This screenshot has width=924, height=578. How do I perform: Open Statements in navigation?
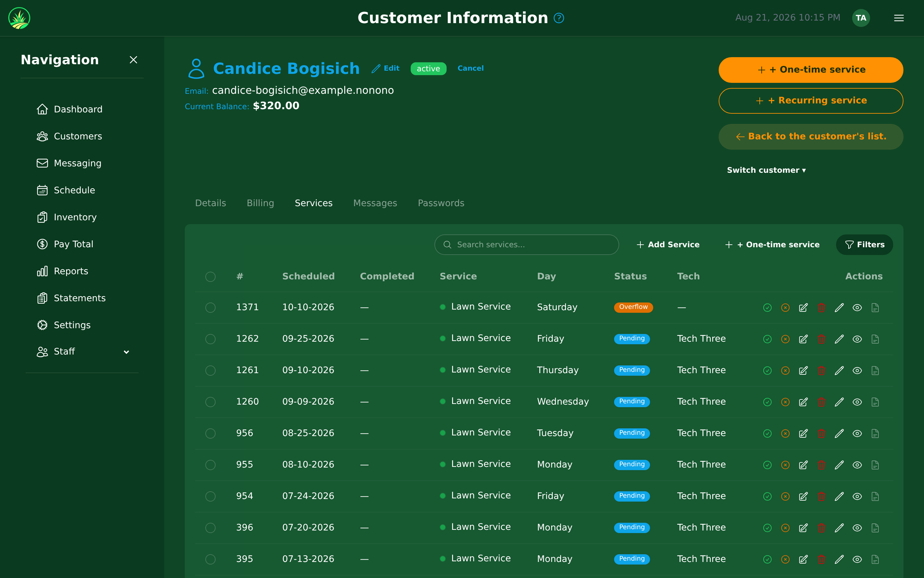71,298
